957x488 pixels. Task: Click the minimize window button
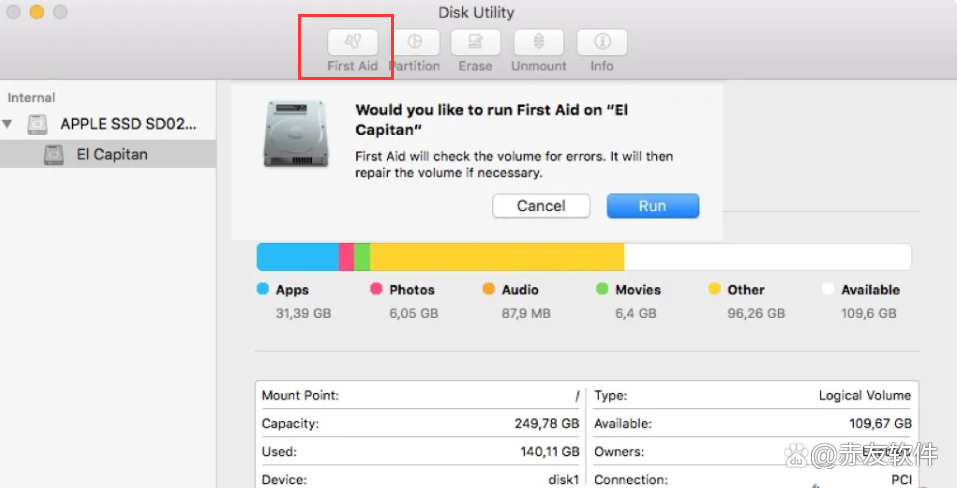(x=37, y=12)
